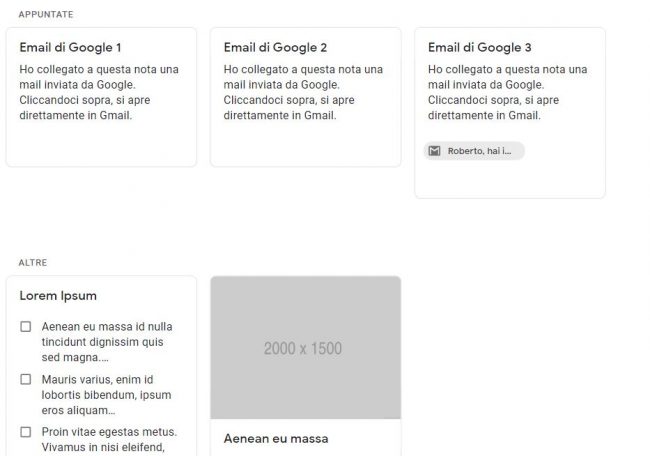Tick the "Mauris varius, enim id" checkbox
650x456 pixels.
pos(26,380)
